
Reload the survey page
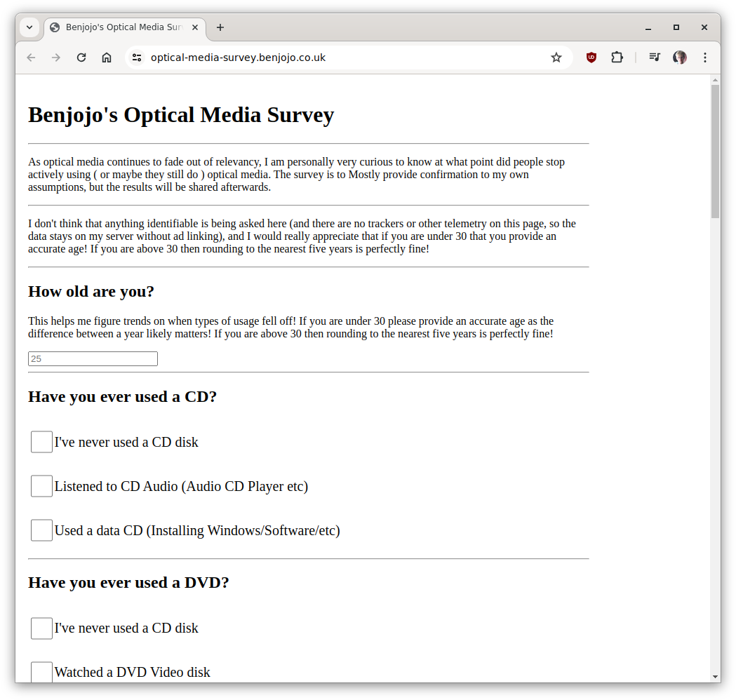(x=81, y=58)
